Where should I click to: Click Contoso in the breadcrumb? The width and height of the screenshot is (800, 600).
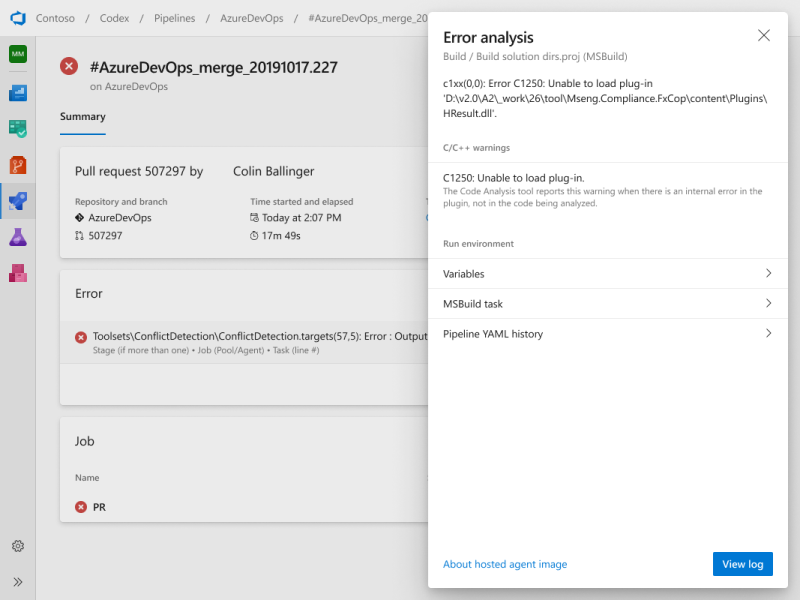[55, 18]
